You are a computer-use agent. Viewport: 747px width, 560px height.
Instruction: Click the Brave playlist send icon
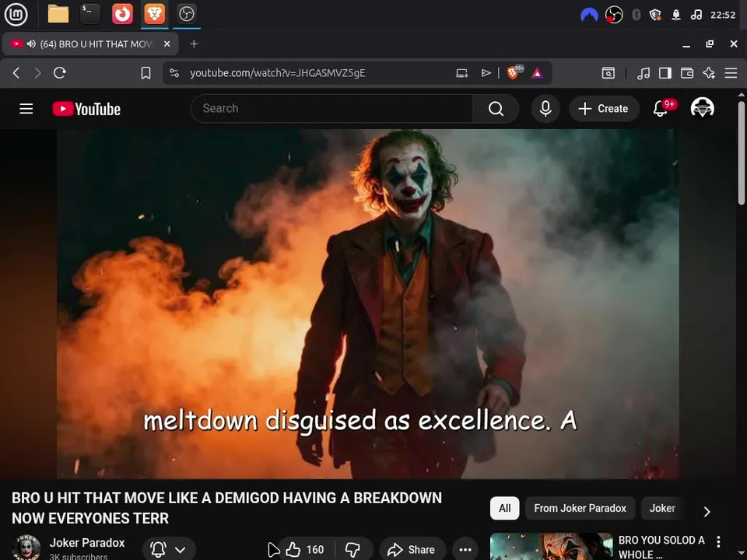point(486,73)
